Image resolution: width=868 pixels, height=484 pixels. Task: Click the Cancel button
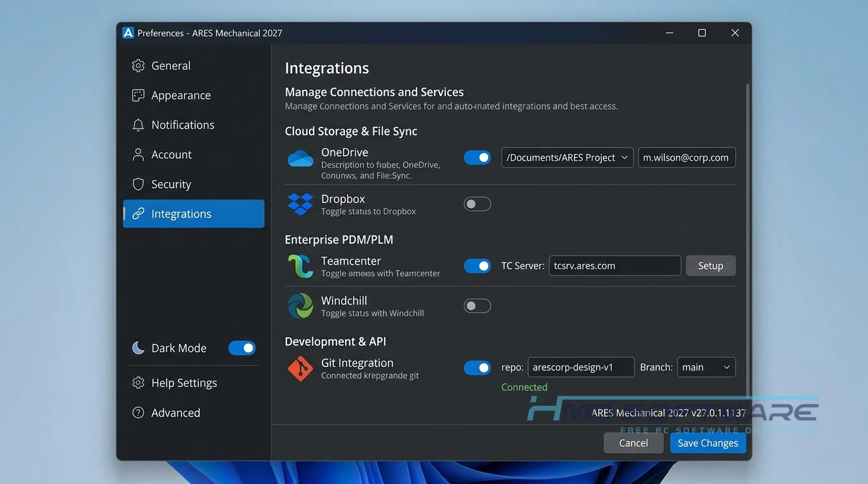[x=633, y=443]
